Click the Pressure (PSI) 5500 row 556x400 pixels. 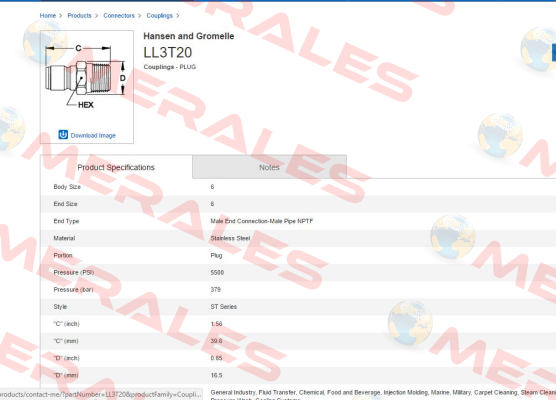point(298,272)
